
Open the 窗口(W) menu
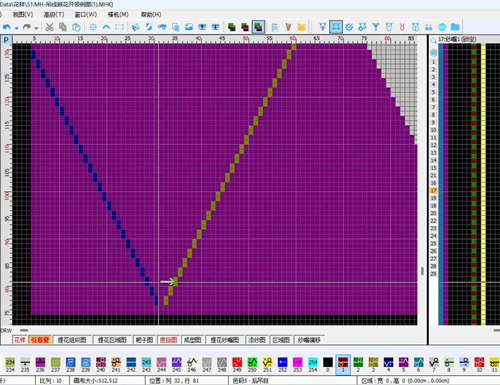tap(86, 15)
